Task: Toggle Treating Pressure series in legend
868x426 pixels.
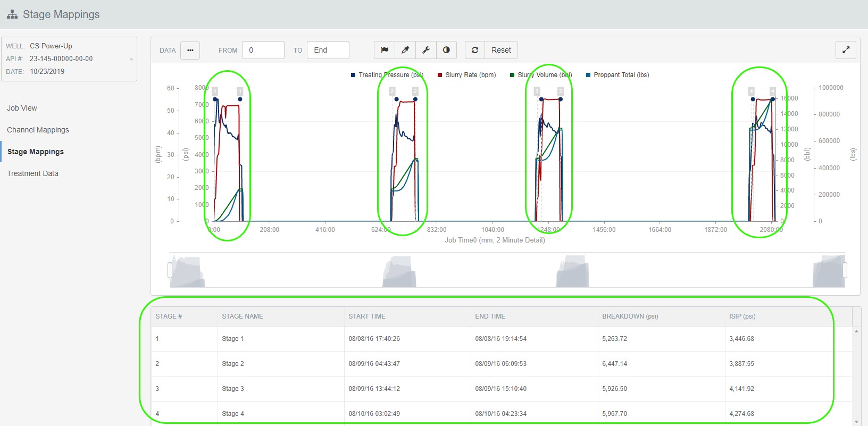Action: coord(387,75)
